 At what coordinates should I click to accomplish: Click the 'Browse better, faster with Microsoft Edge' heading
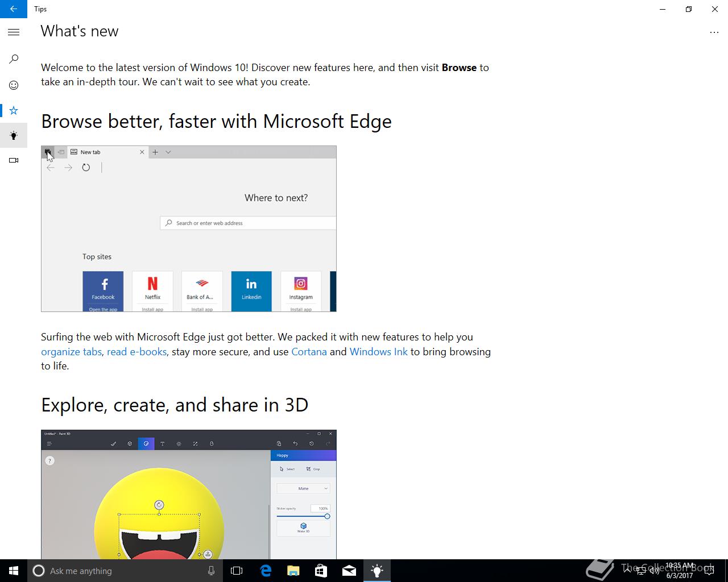coord(216,122)
